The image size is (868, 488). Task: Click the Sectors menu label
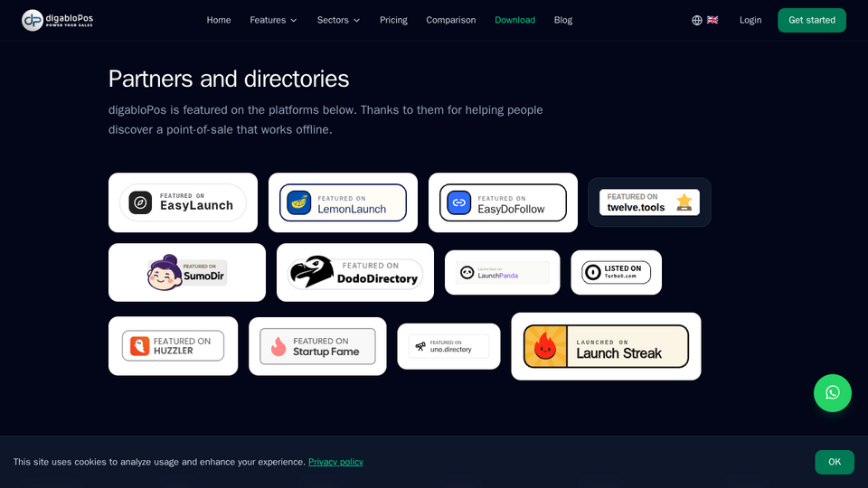[333, 20]
